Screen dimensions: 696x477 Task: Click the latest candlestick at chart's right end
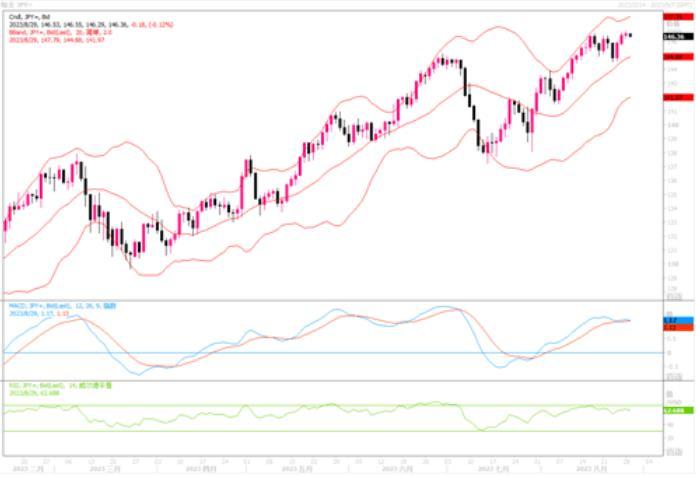point(630,35)
